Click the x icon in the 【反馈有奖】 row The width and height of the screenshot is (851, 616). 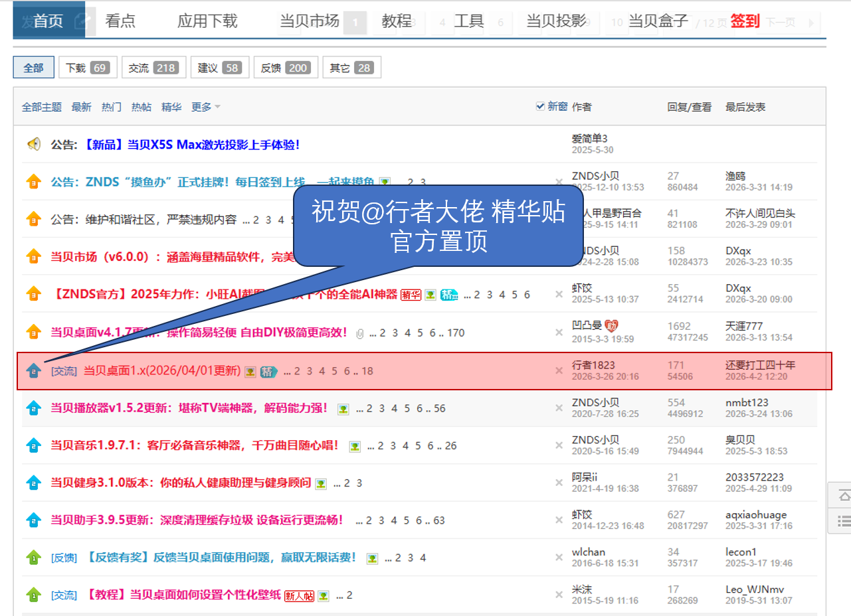pyautogui.click(x=559, y=558)
